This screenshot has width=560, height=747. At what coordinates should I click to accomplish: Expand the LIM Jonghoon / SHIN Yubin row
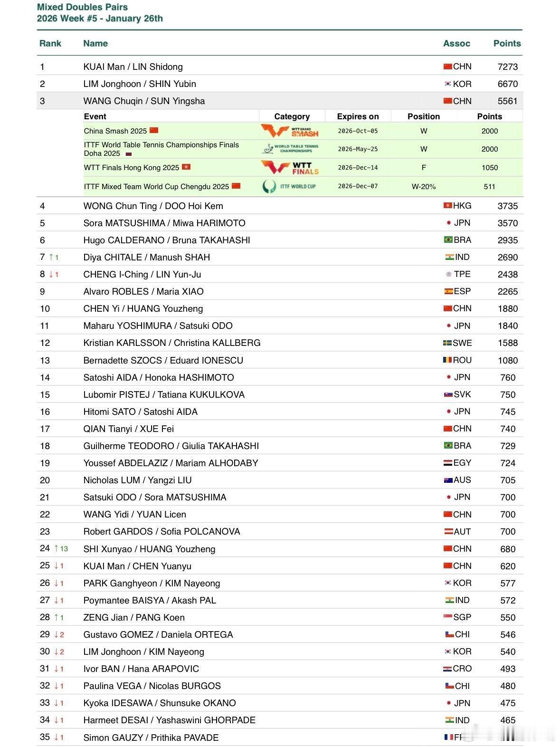pos(280,84)
